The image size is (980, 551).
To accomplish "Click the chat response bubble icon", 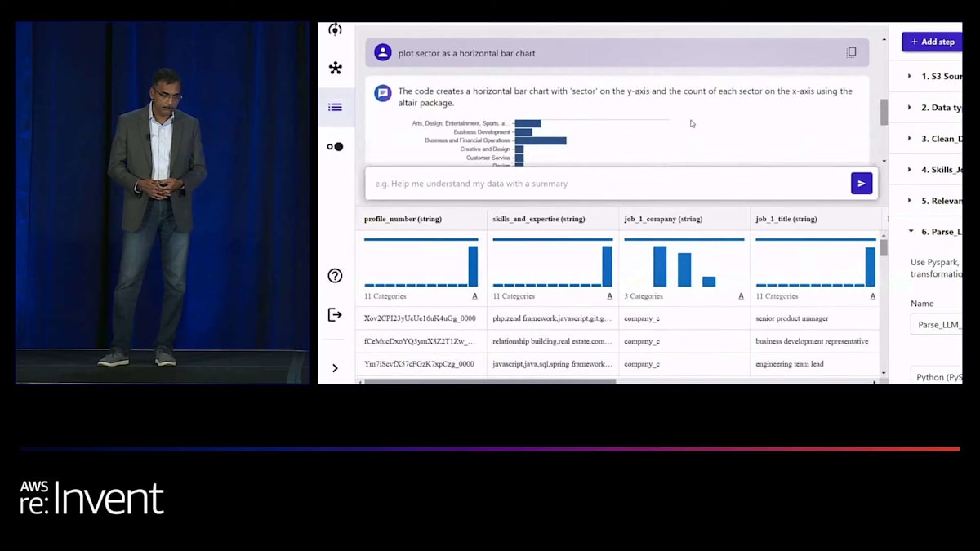I will click(383, 93).
